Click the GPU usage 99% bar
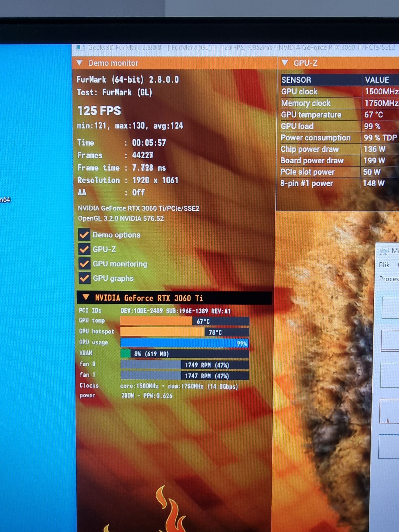The image size is (399, 532). (x=185, y=343)
